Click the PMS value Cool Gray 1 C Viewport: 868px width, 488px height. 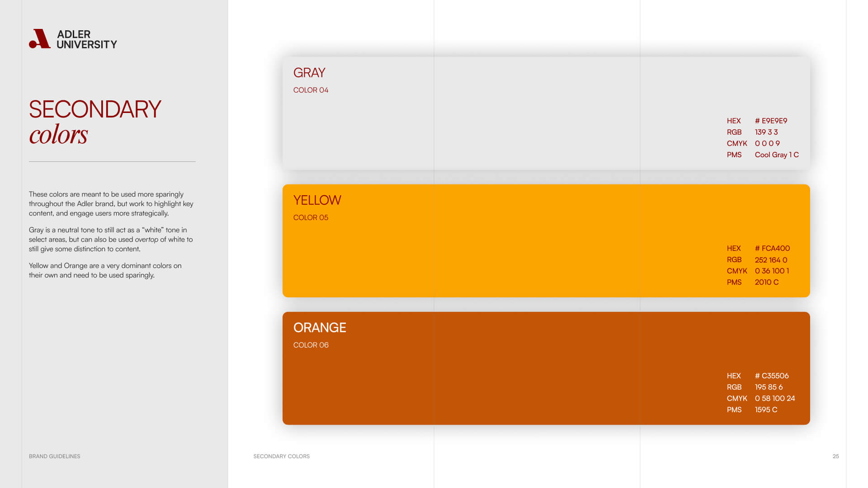pos(776,155)
